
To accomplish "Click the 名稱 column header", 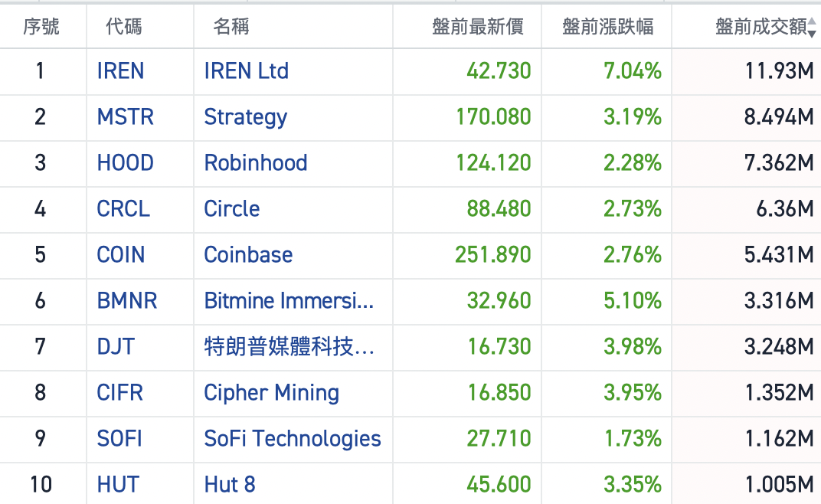I will click(231, 28).
